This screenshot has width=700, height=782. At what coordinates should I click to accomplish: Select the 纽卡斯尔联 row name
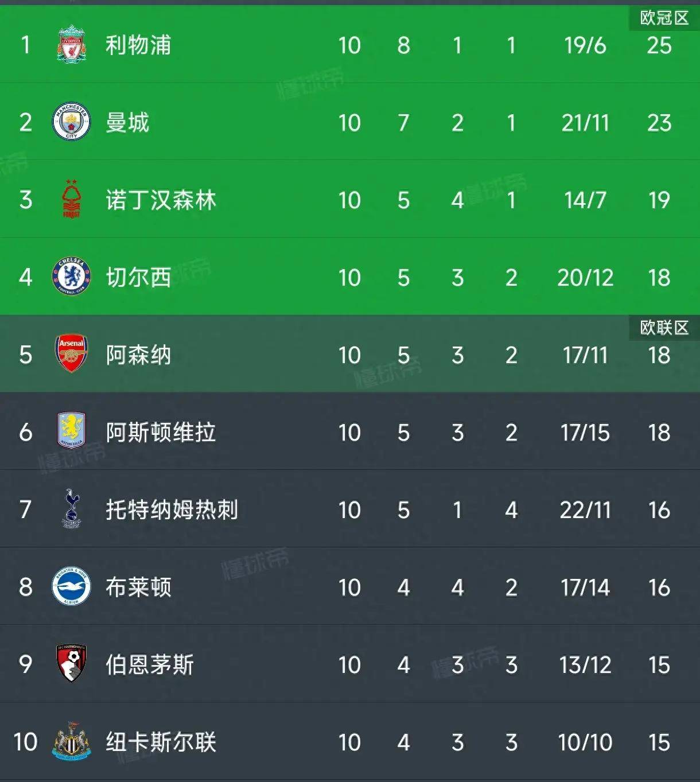pyautogui.click(x=161, y=742)
